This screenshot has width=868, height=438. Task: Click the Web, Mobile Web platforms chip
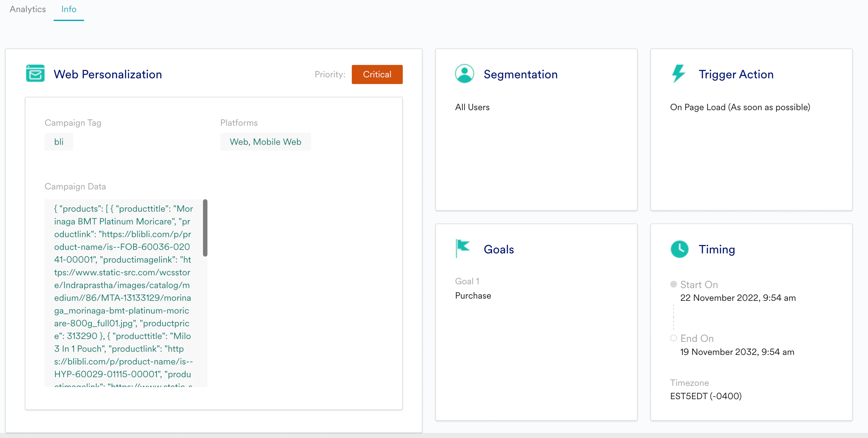265,142
